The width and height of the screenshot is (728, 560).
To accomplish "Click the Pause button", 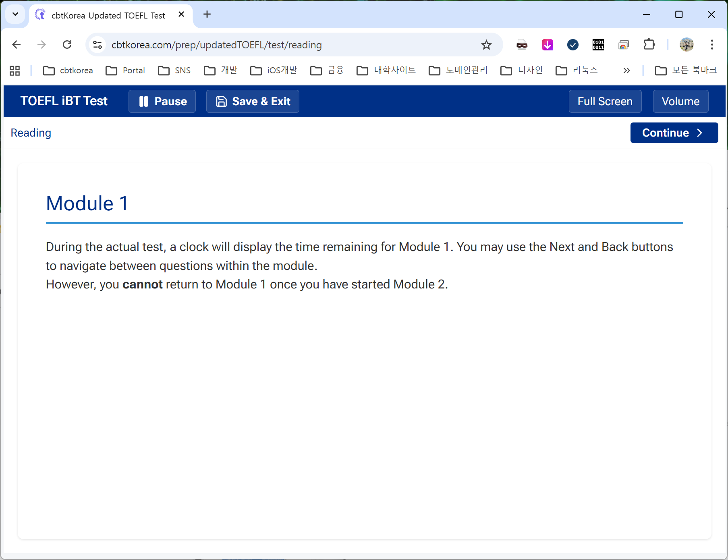I will (162, 101).
